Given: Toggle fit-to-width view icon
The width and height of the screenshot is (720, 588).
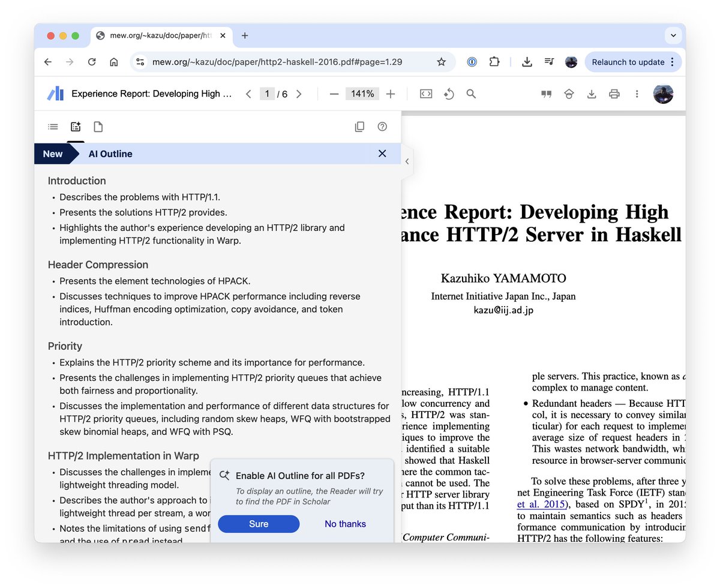Looking at the screenshot, I should (x=426, y=94).
